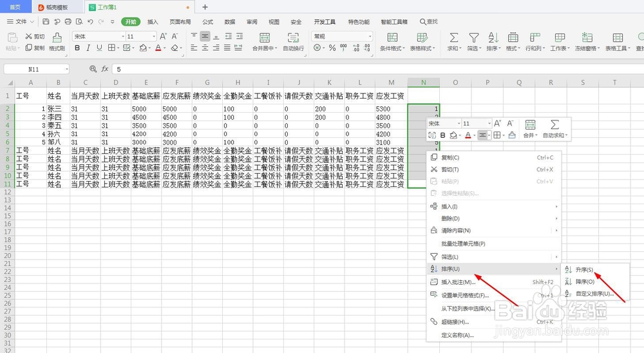Switch to the 页面布局 ribbon tab
644x353 pixels.
point(180,22)
